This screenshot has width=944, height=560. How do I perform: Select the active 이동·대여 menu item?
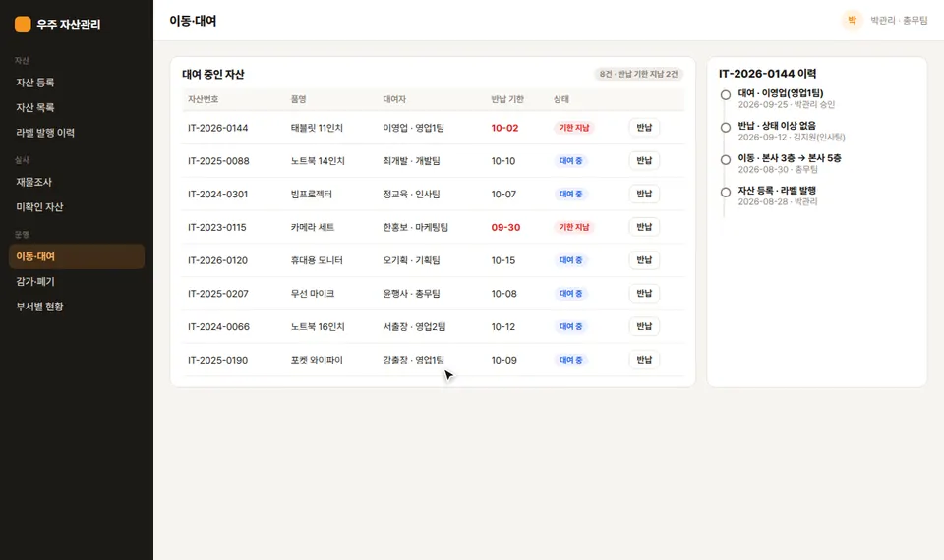[77, 256]
